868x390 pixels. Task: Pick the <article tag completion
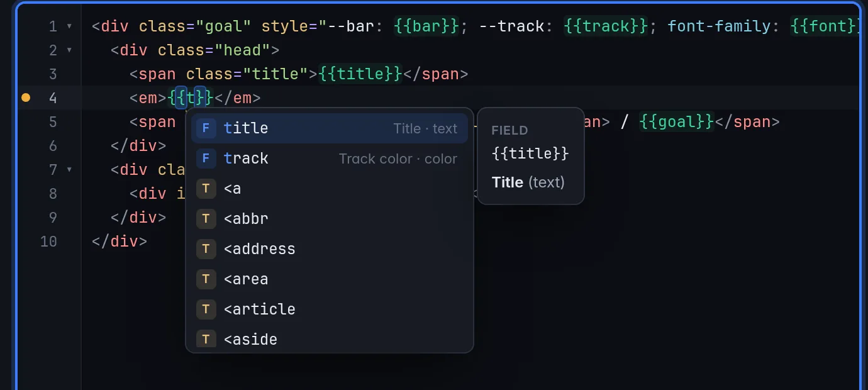[330, 309]
